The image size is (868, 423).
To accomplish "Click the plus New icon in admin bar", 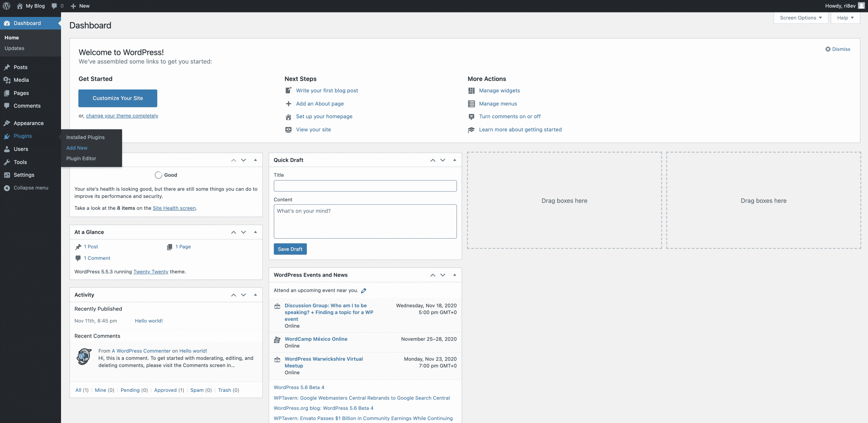I will click(73, 6).
